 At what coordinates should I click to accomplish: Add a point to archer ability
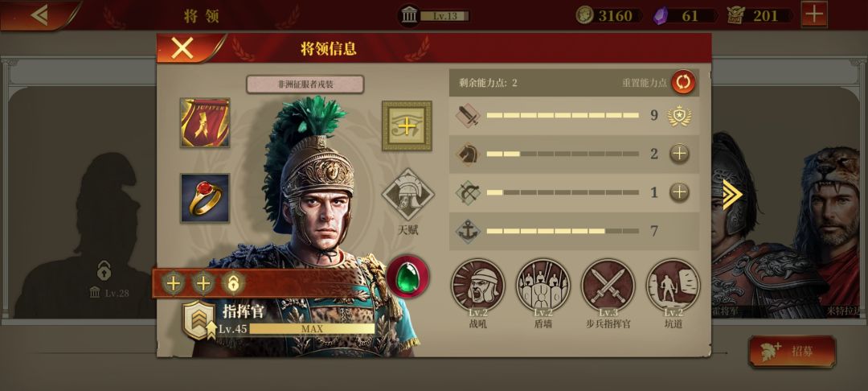(679, 192)
